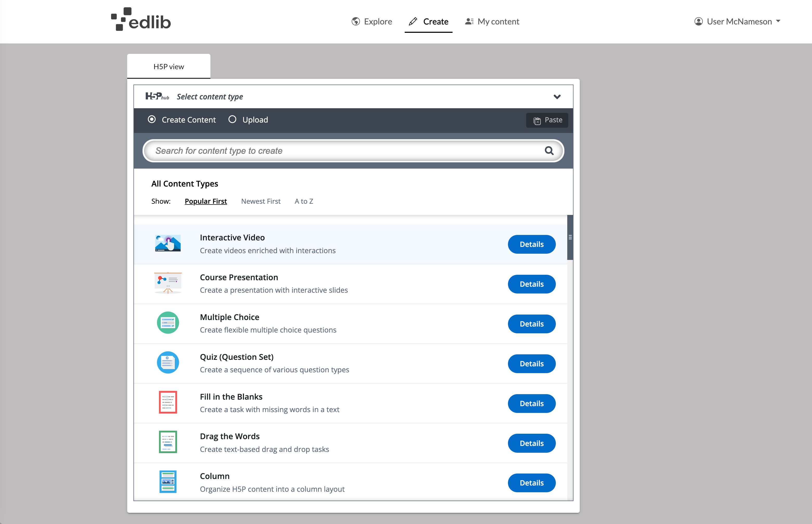Viewport: 812px width, 524px height.
Task: Choose the Quiz (Question Set) icon
Action: click(168, 363)
